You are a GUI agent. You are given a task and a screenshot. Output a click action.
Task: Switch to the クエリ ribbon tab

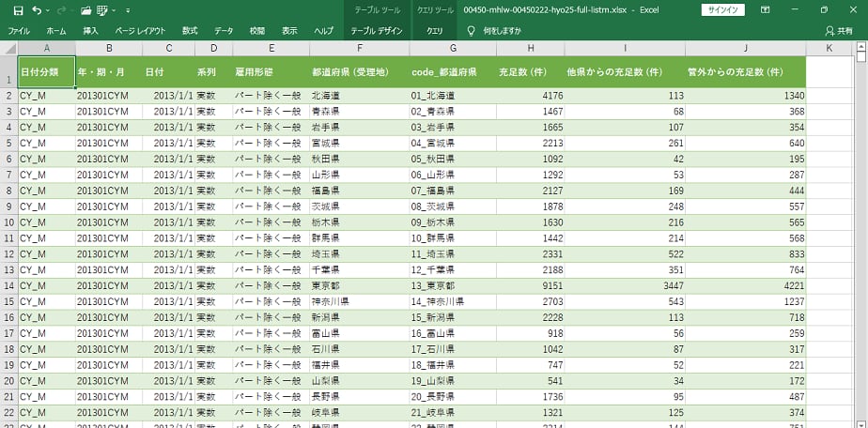[x=435, y=30]
